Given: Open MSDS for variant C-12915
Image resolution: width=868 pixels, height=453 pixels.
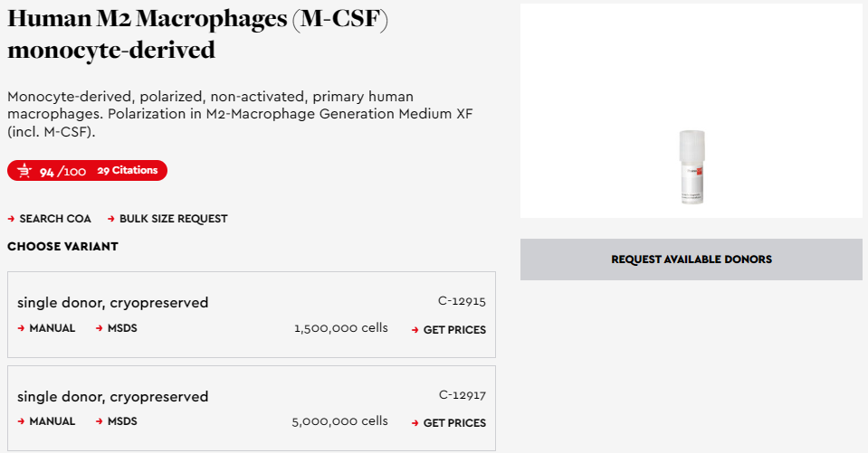Looking at the screenshot, I should [x=122, y=328].
